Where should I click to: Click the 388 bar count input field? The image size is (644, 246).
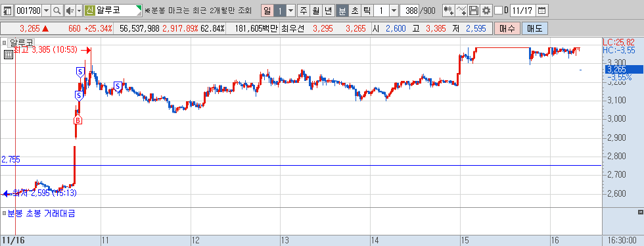tap(409, 11)
